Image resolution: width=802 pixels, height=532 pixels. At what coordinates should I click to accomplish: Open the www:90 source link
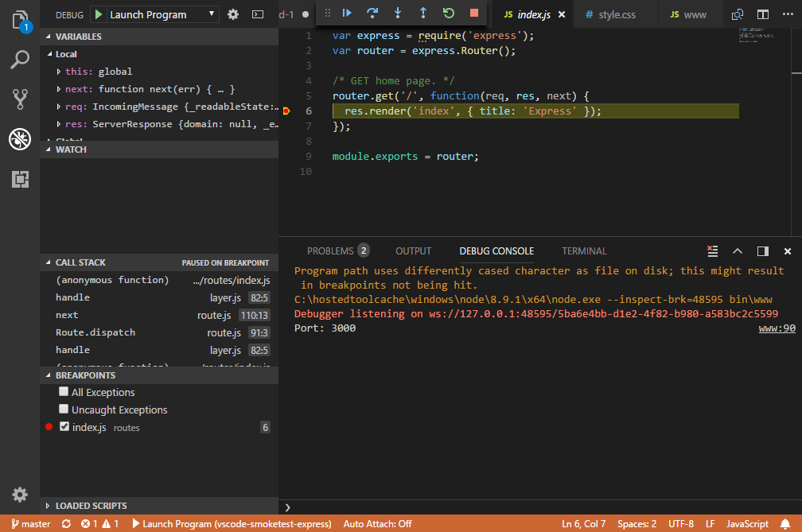point(777,328)
